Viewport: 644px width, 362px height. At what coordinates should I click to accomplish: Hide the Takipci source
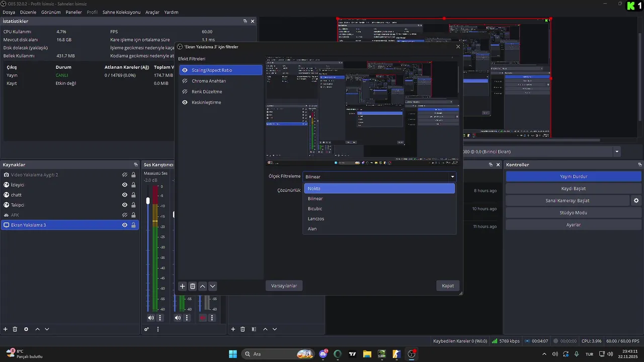[x=125, y=205]
